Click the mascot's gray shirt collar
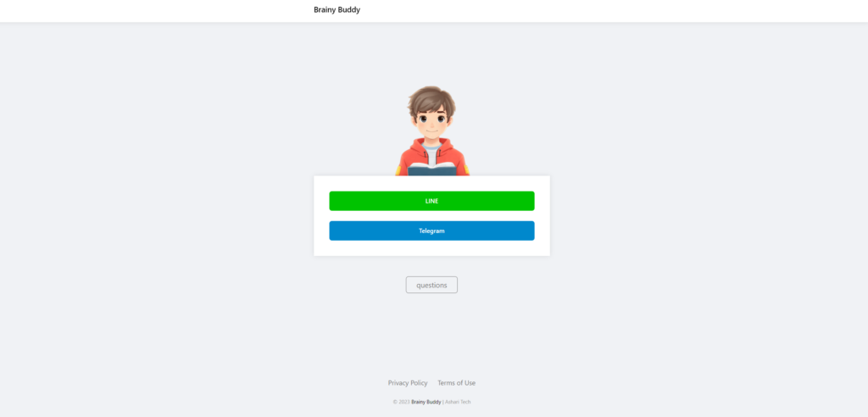This screenshot has width=868, height=417. [x=431, y=147]
